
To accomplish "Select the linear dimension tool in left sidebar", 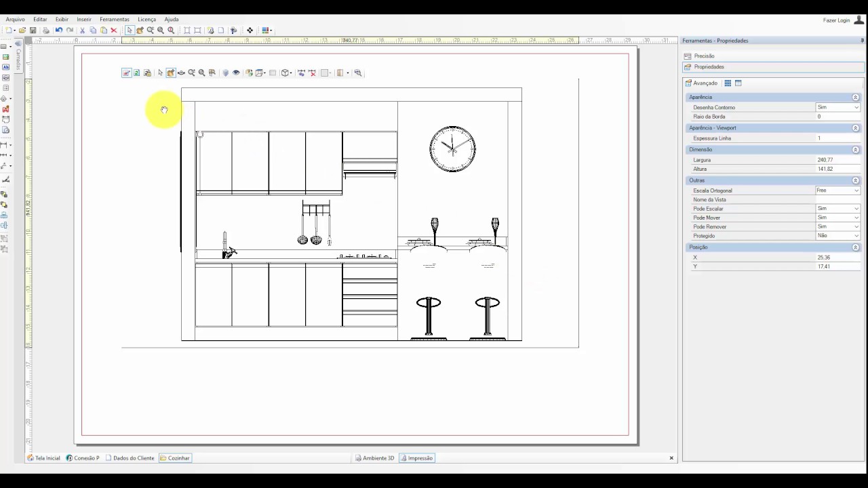I will click(5, 145).
